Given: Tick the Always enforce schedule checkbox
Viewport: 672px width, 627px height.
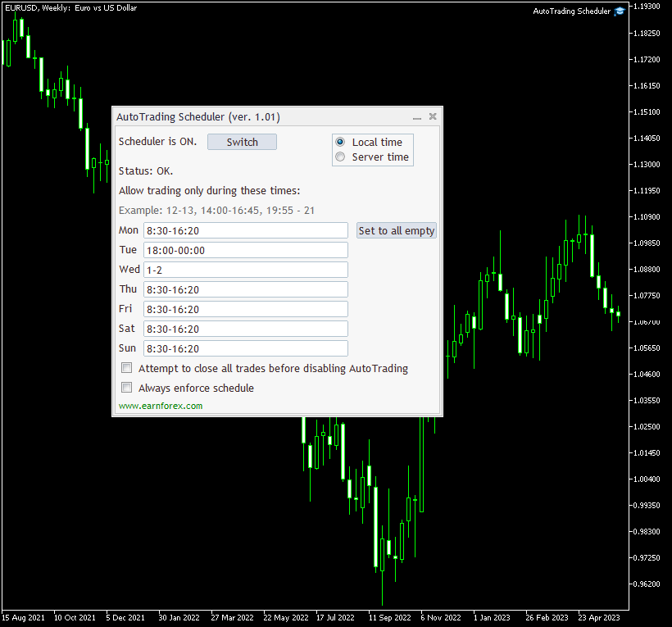Looking at the screenshot, I should (x=126, y=388).
